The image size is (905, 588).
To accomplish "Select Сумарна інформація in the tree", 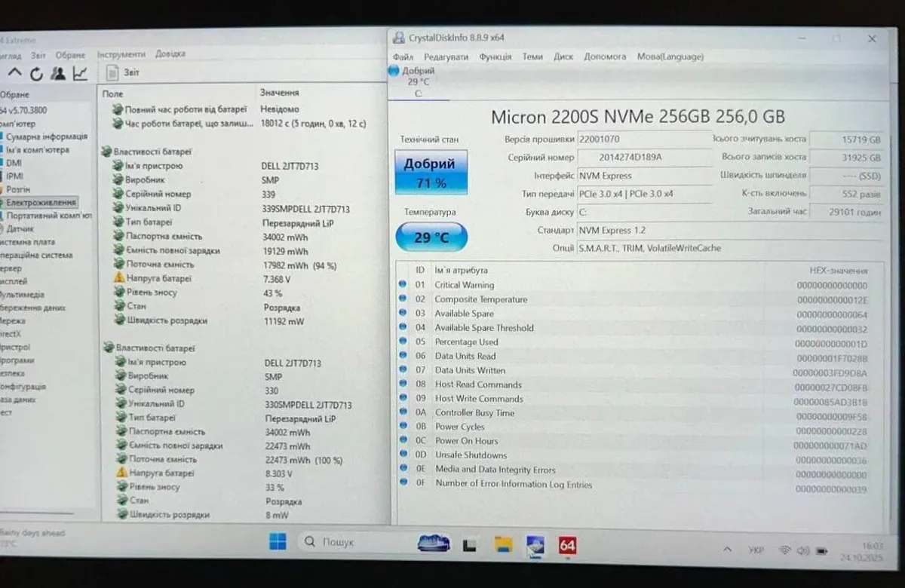I will (x=47, y=136).
